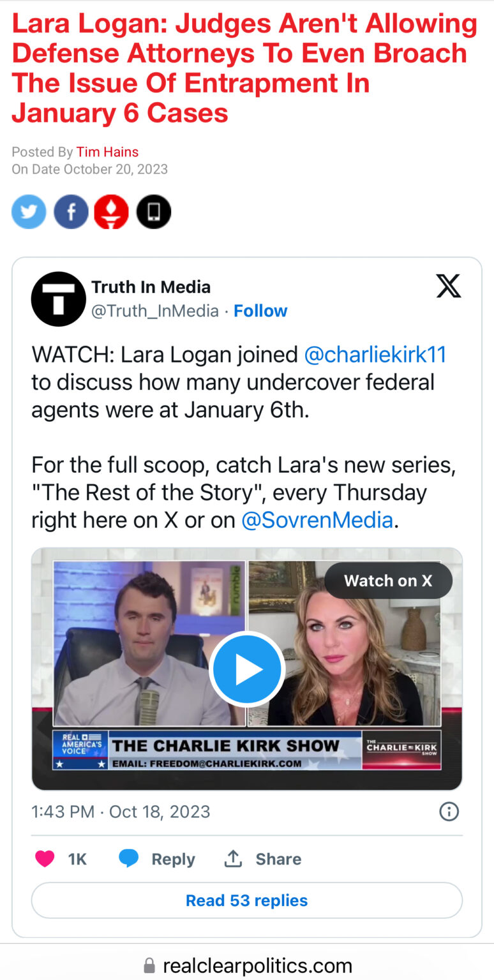Click Watch on X overlay button
494x980 pixels.
pos(388,581)
